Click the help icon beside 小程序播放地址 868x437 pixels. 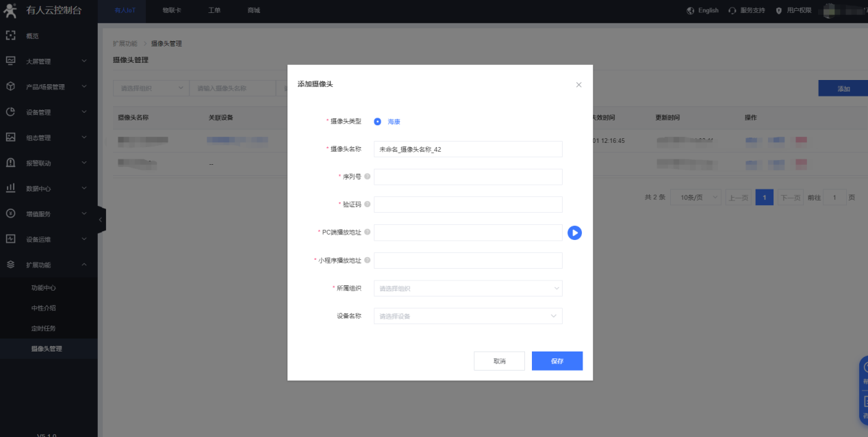coord(368,261)
